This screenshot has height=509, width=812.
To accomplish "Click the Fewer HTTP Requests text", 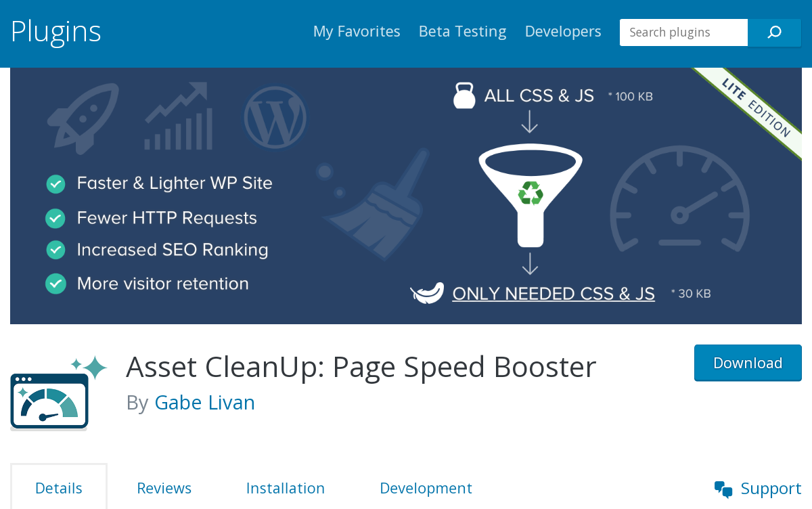I will [x=167, y=218].
